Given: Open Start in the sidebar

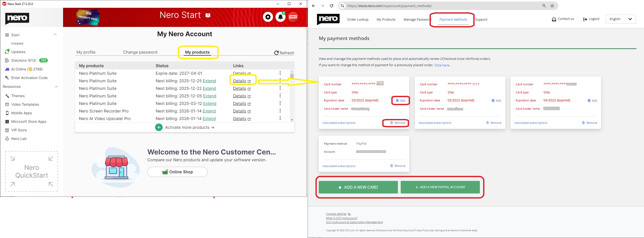Looking at the screenshot, I should pos(15,35).
